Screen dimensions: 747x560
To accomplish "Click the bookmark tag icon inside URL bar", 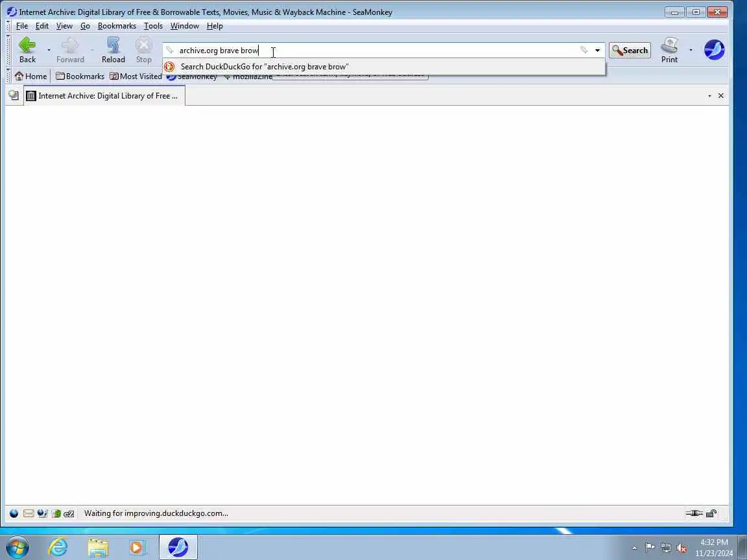I will [584, 50].
